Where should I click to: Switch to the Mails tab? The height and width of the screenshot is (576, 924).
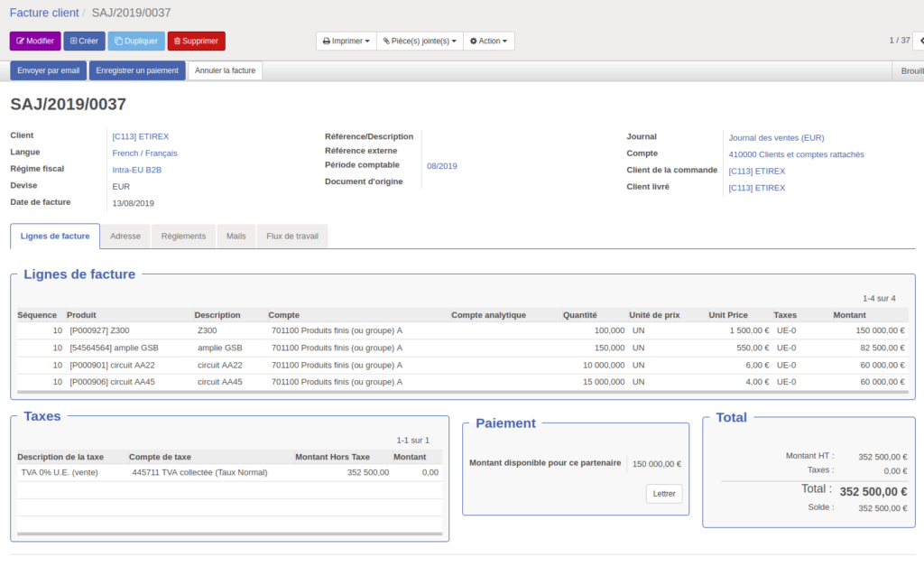236,237
